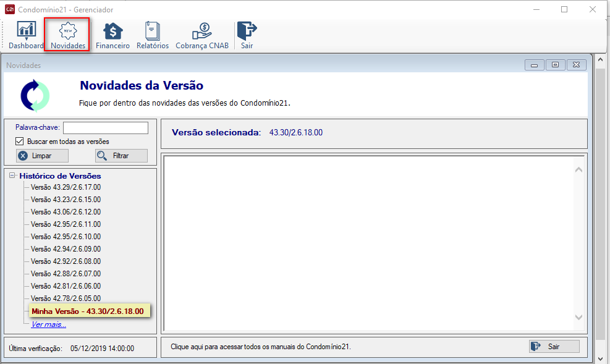Click the version details text area
The height and width of the screenshot is (364, 610).
pyautogui.click(x=369, y=243)
